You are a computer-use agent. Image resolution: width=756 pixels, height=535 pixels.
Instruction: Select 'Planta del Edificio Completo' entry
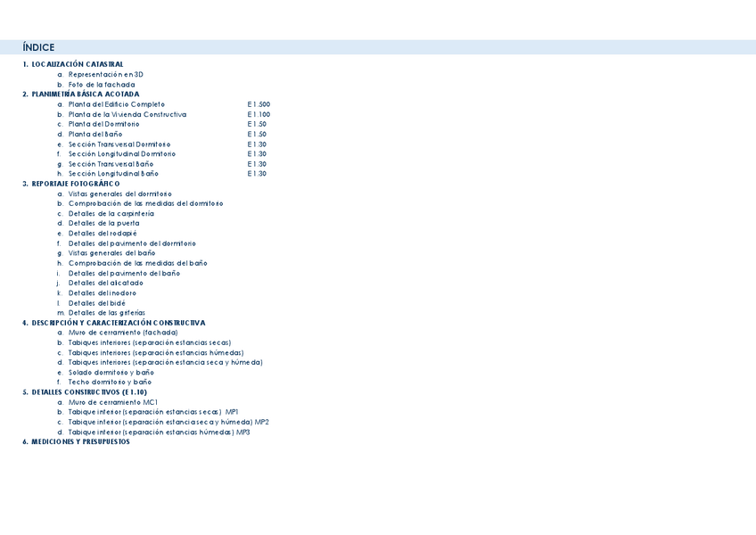pyautogui.click(x=116, y=104)
